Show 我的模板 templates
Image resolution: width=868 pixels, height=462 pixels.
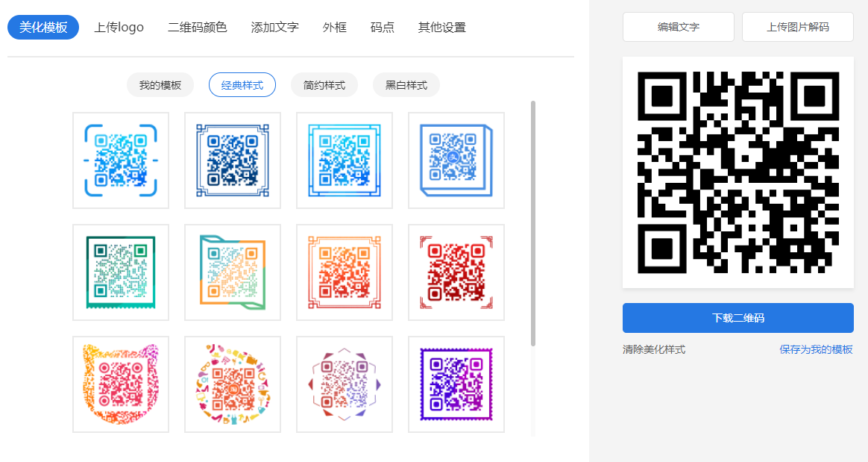click(x=160, y=85)
